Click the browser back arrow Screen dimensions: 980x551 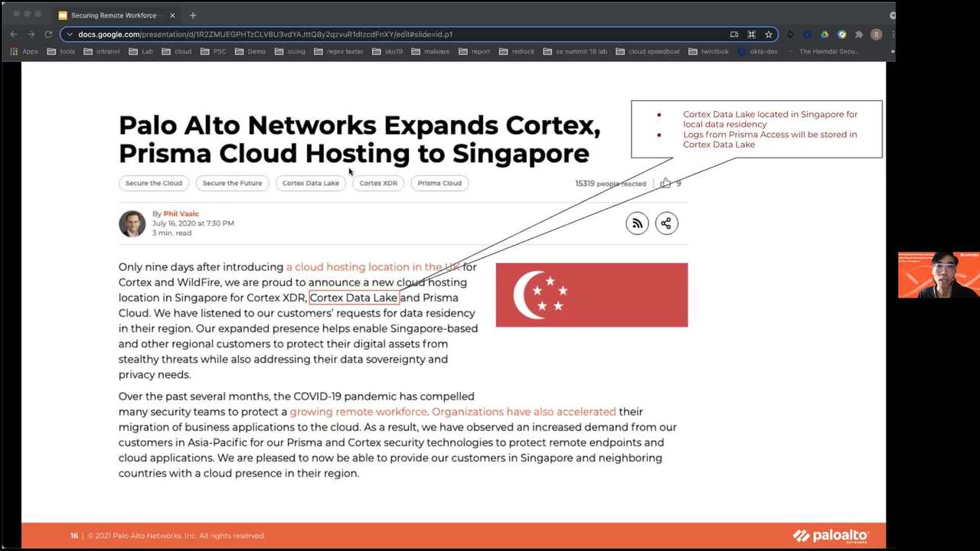[14, 34]
